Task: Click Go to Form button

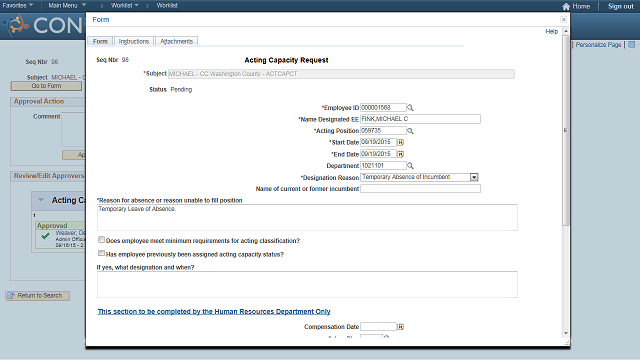Action: pyautogui.click(x=46, y=86)
